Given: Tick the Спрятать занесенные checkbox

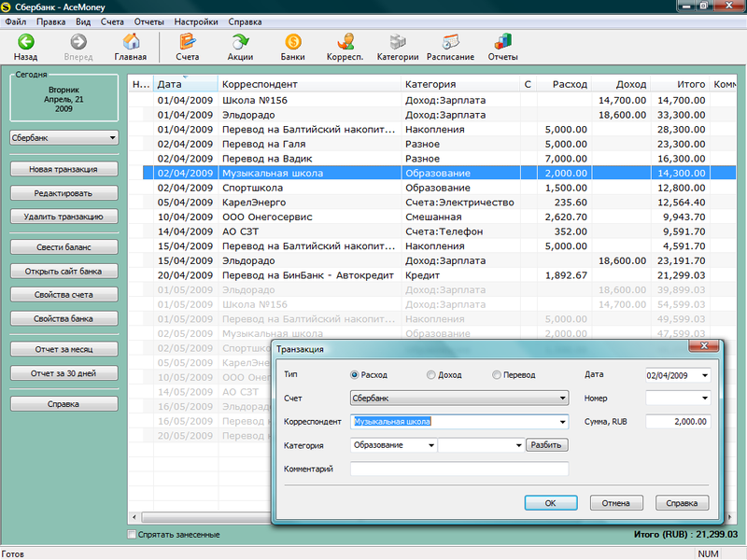Looking at the screenshot, I should (132, 534).
